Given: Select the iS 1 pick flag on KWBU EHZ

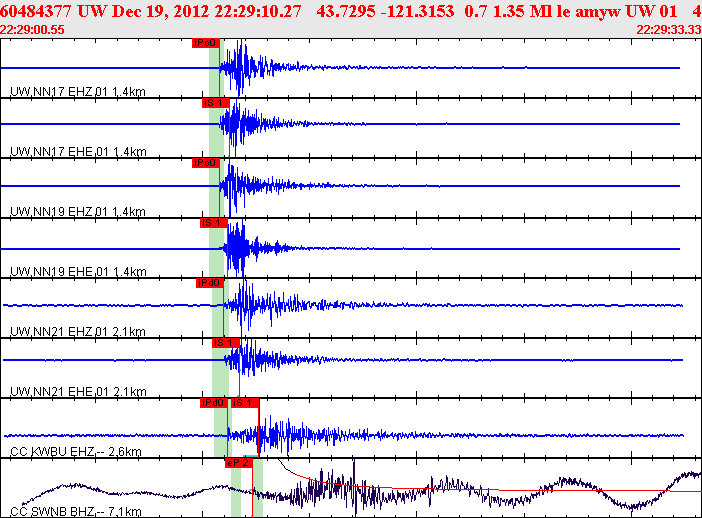Looking at the screenshot, I should [245, 403].
